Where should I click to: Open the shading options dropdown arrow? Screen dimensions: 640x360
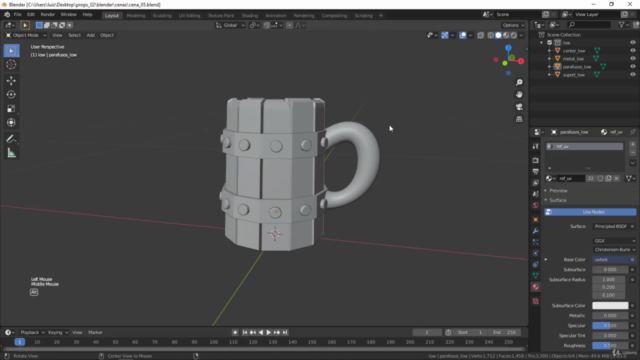coord(521,36)
